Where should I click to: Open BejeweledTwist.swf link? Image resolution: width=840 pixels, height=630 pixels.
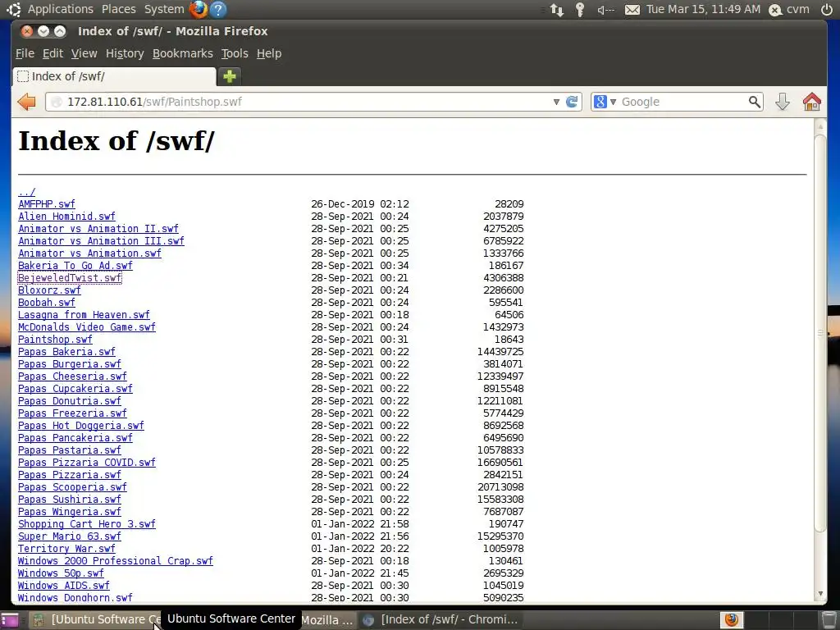click(x=70, y=278)
